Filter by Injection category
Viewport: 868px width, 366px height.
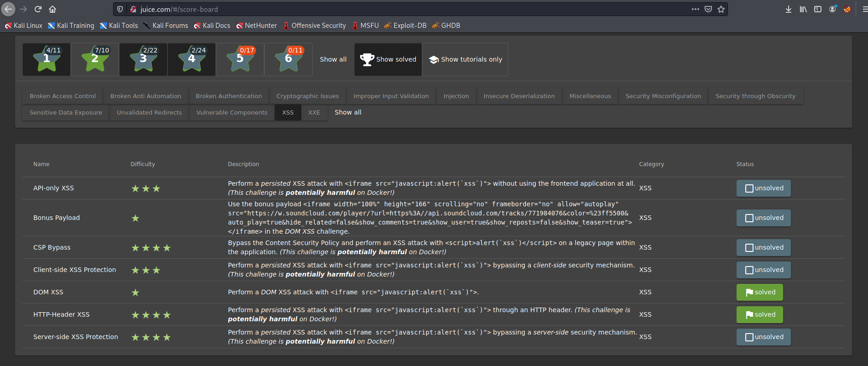point(456,96)
